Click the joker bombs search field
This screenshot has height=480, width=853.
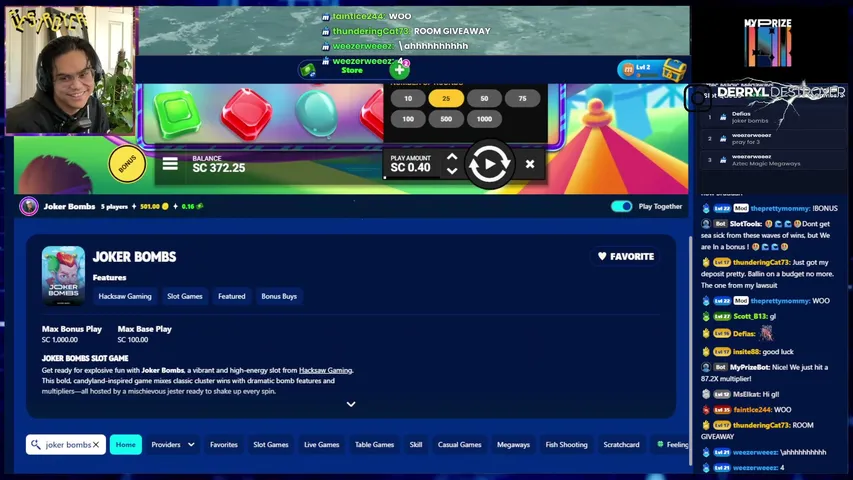click(x=66, y=445)
